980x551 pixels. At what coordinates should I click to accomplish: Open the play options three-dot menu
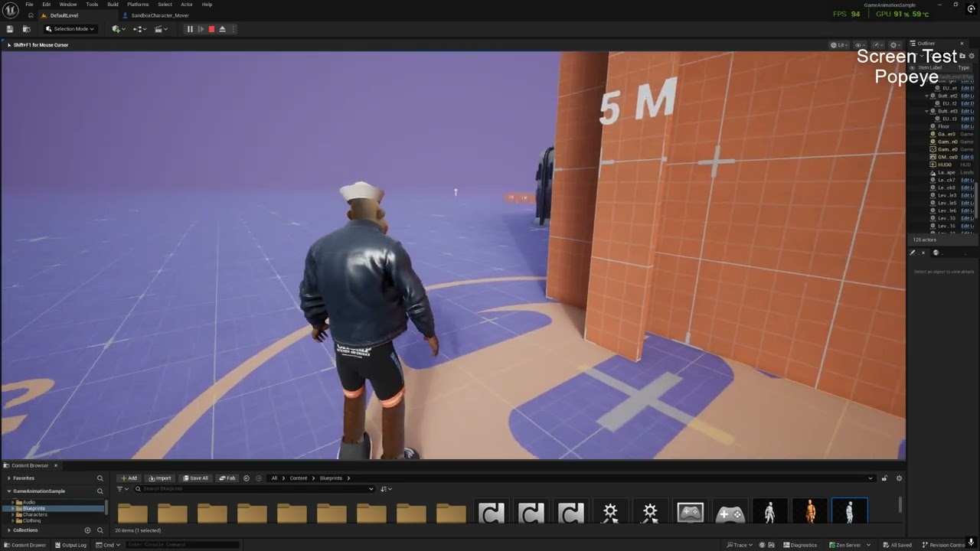tap(234, 29)
